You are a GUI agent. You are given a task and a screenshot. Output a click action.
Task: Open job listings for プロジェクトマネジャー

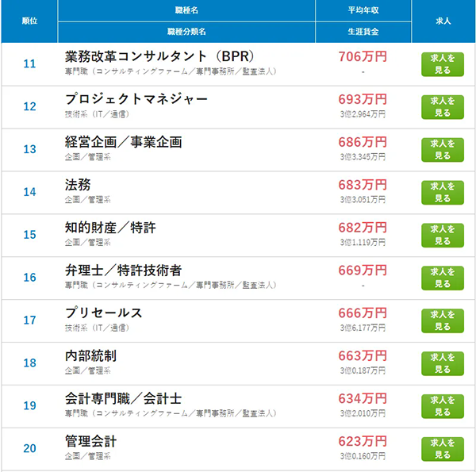[443, 107]
